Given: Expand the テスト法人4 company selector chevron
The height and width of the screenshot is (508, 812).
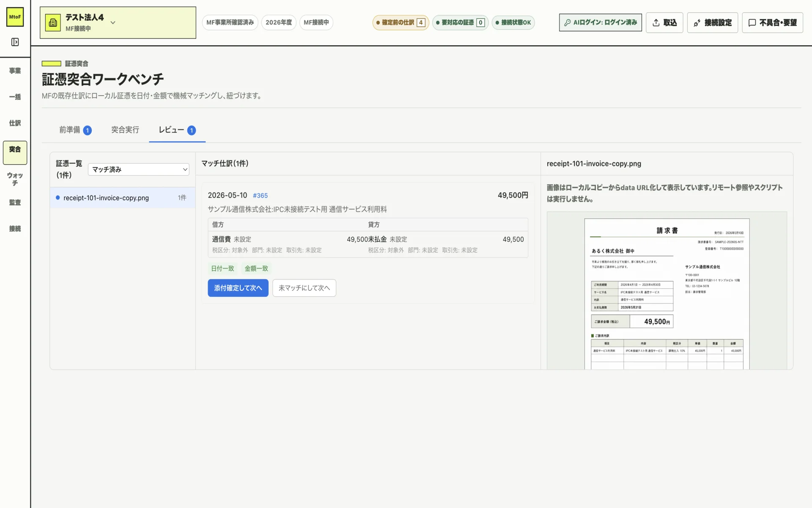Looking at the screenshot, I should 113,23.
